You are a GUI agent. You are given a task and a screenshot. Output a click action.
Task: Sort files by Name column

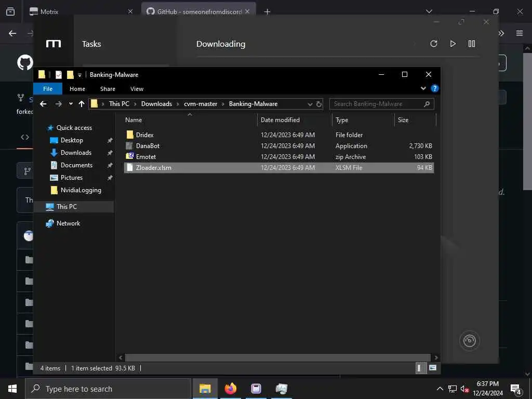pyautogui.click(x=134, y=120)
